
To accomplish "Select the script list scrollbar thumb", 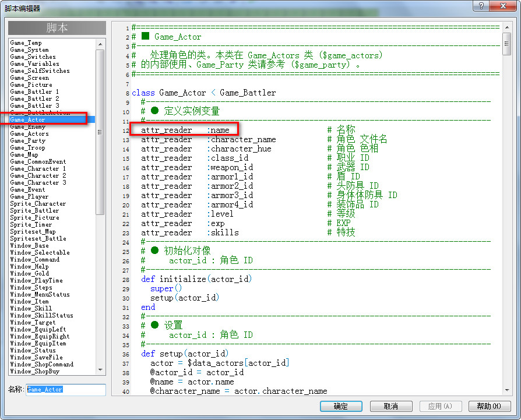I will point(100,132).
